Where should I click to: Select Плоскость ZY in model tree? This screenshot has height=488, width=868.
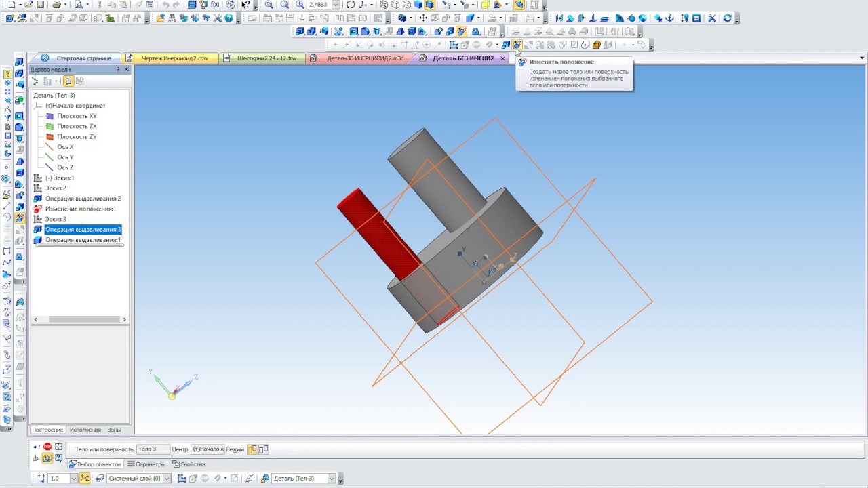click(77, 136)
